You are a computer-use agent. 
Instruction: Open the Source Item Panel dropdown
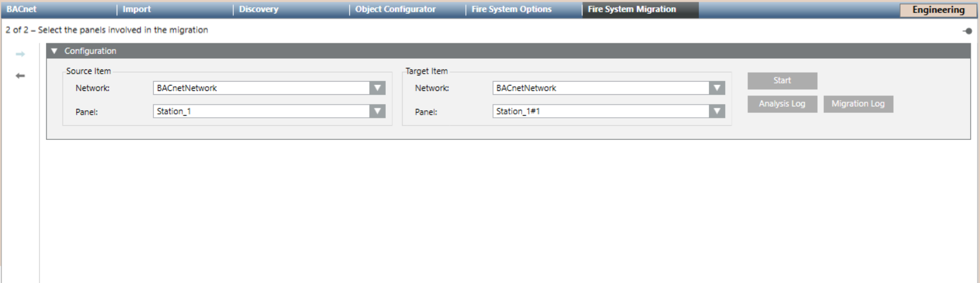377,111
